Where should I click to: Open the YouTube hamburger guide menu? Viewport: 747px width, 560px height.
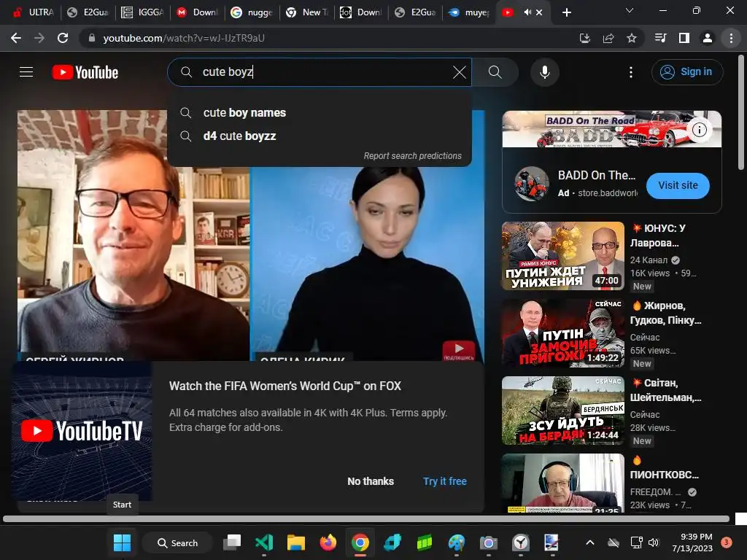point(26,72)
